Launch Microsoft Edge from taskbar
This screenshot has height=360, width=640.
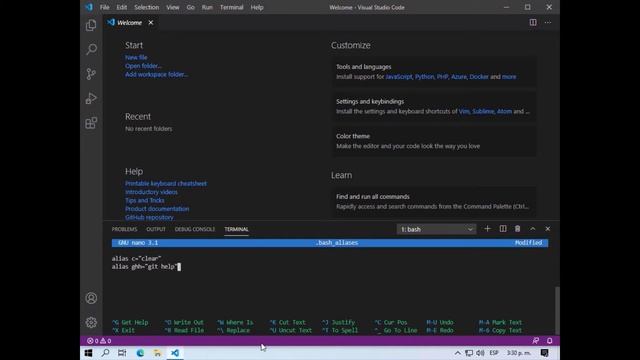pyautogui.click(x=140, y=353)
